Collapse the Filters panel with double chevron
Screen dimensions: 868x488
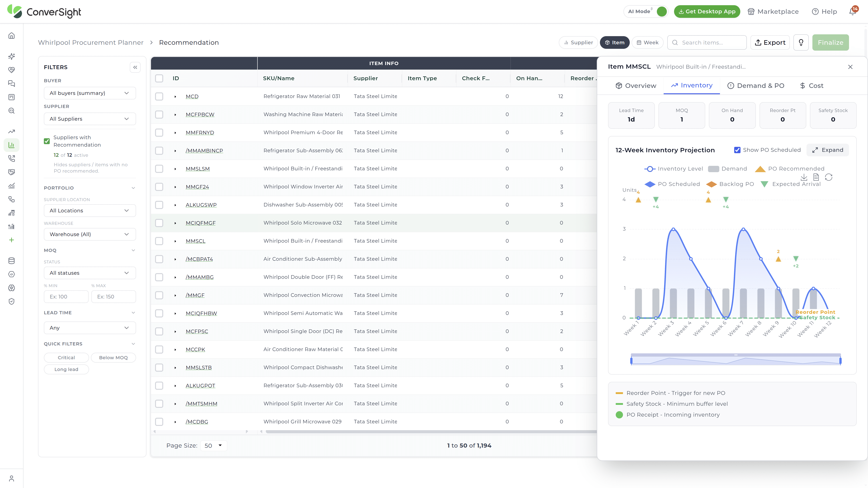point(135,67)
